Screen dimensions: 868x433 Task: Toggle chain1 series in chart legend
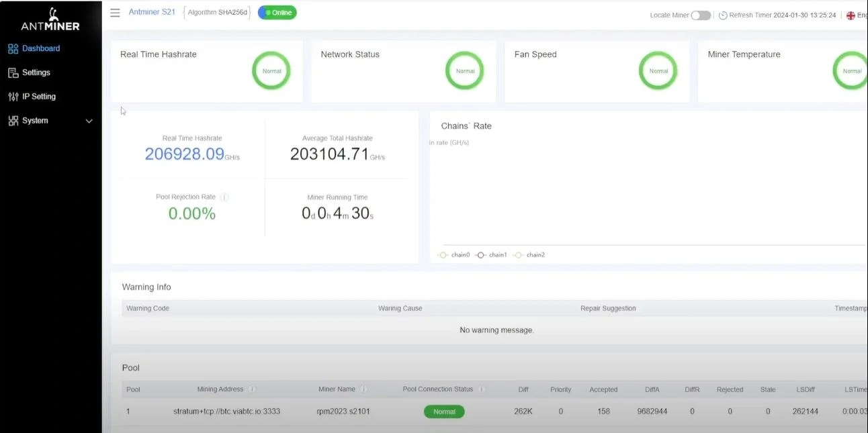tap(491, 255)
